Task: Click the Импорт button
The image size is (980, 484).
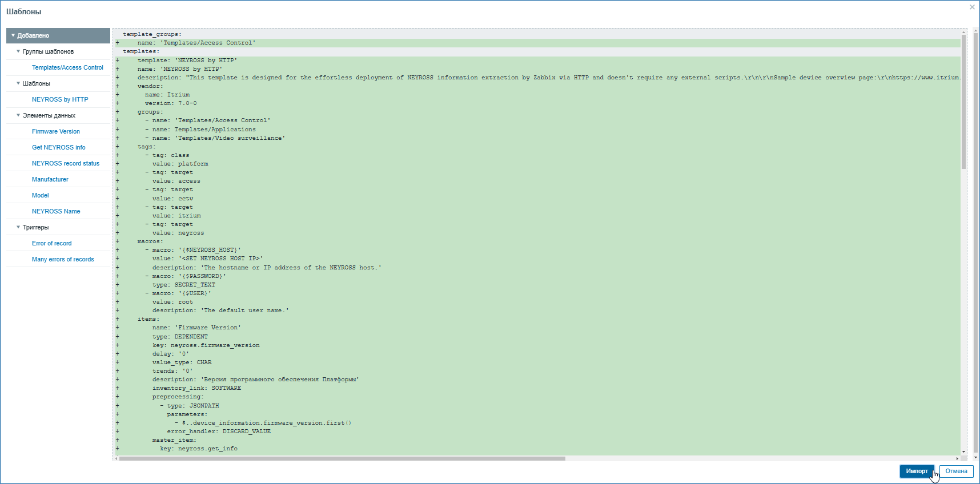Action: 916,471
